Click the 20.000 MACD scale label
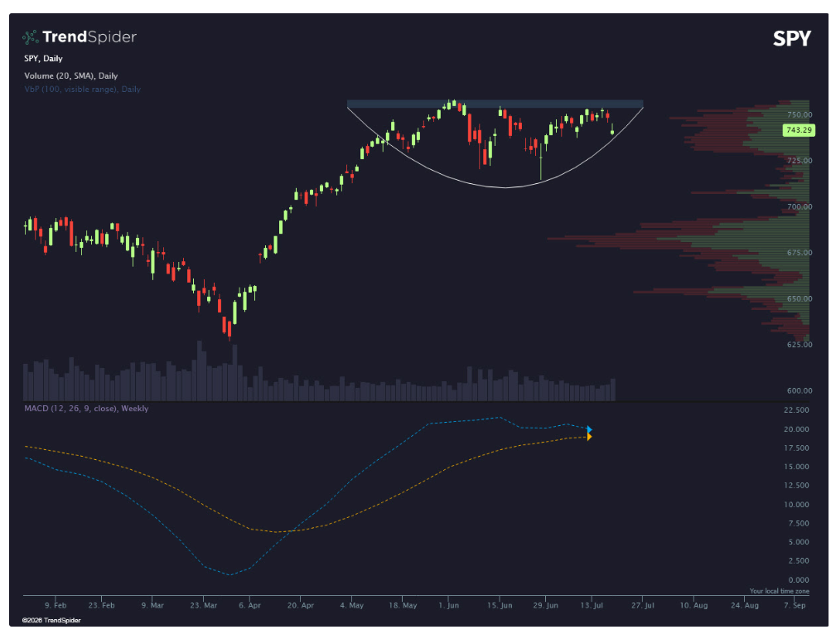Screen dimensions: 831x644 796,429
